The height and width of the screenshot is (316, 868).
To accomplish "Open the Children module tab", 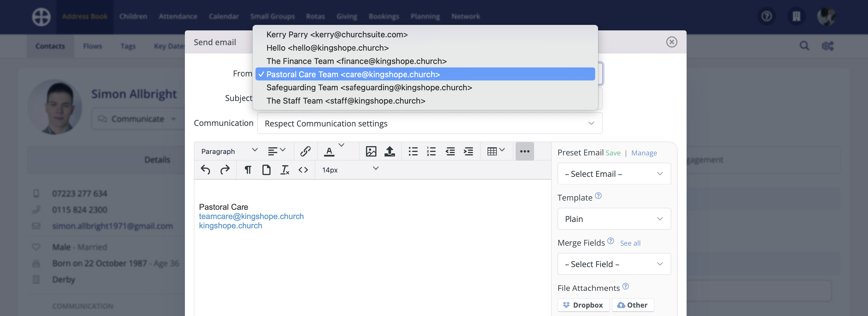I will 133,16.
